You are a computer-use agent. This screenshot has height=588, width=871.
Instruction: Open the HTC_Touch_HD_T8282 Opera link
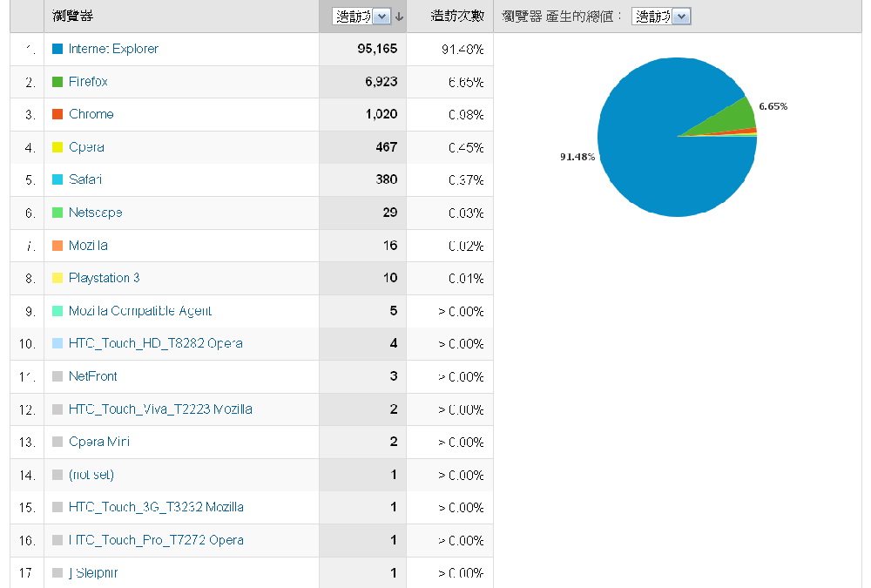click(x=156, y=343)
